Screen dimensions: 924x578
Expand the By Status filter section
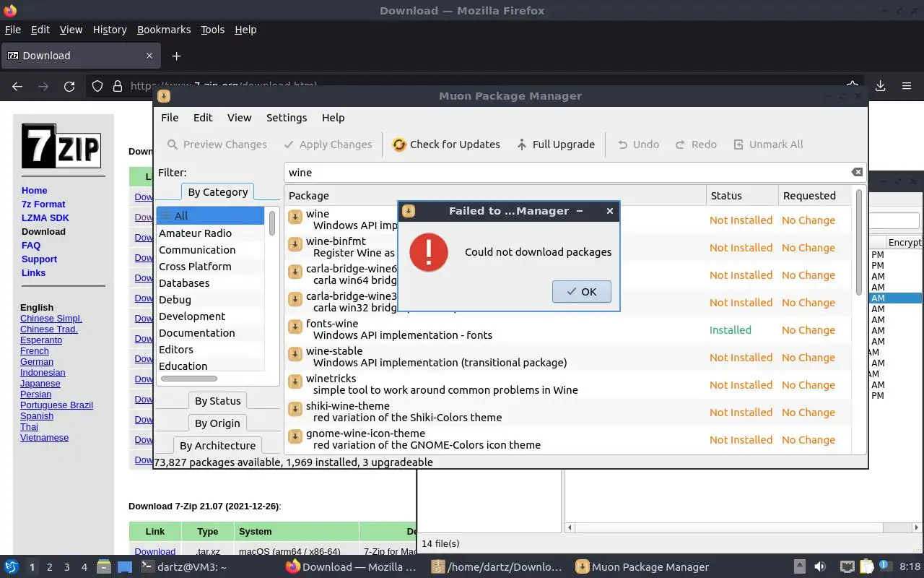pos(217,401)
